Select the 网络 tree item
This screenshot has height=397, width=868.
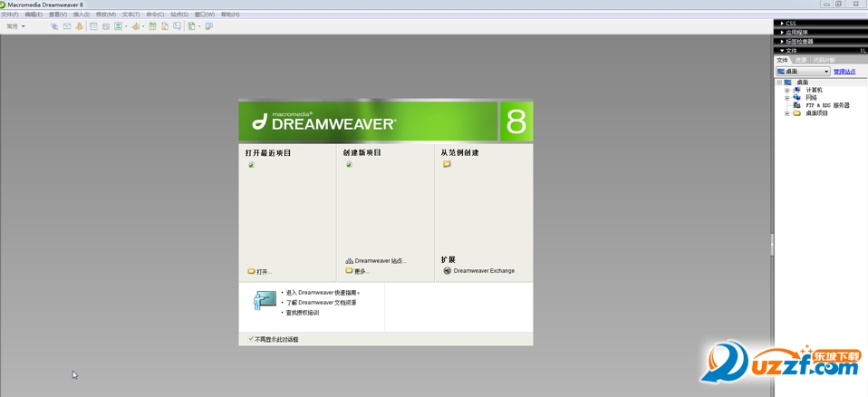click(x=811, y=98)
